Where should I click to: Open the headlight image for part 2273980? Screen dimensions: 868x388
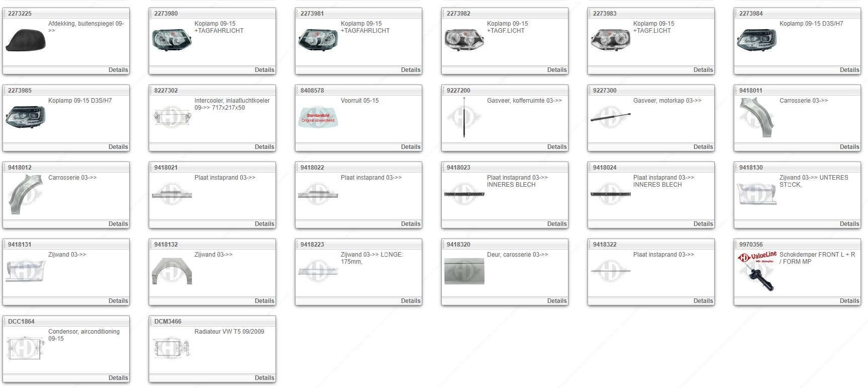click(x=172, y=40)
